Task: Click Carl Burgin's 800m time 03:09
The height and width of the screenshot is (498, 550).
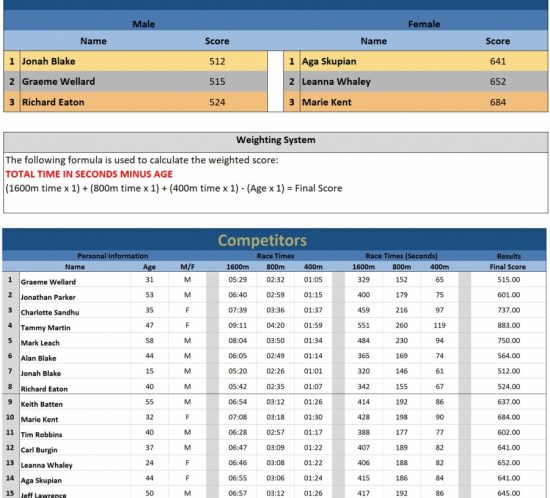Action: click(x=275, y=447)
